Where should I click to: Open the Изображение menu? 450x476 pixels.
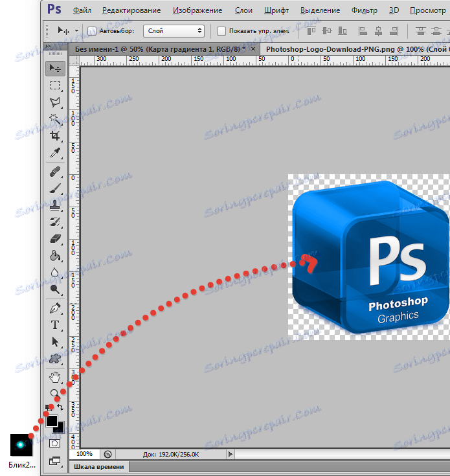pos(197,10)
